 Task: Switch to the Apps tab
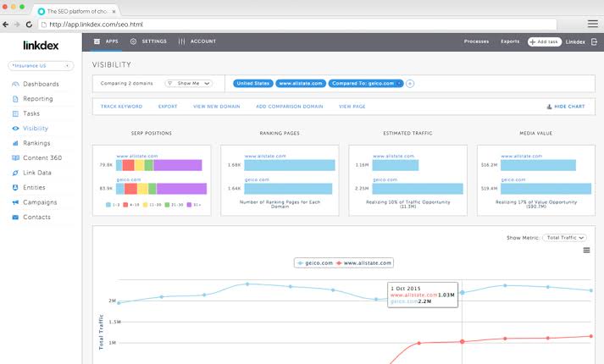point(107,41)
